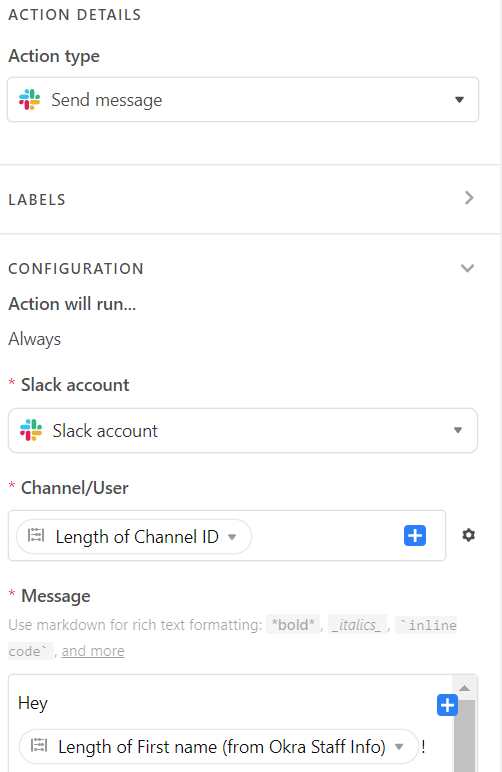Click the blue plus button in Channel/User field
Viewport: 502px width, 772px height.
(415, 535)
